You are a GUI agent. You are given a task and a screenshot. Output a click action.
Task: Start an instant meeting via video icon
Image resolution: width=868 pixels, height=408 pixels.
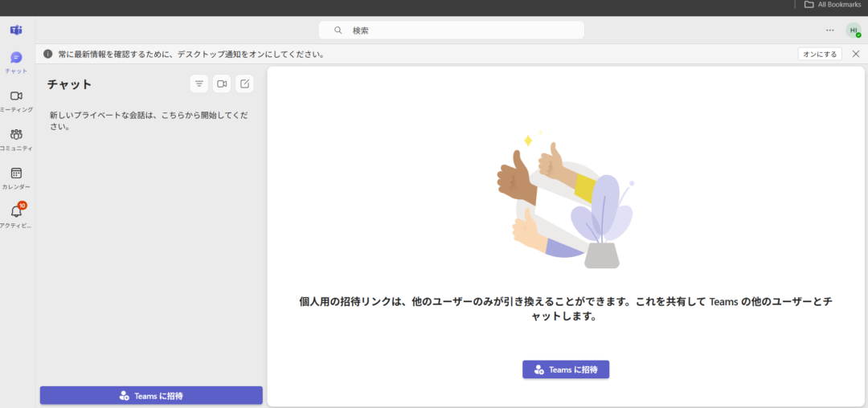(222, 84)
